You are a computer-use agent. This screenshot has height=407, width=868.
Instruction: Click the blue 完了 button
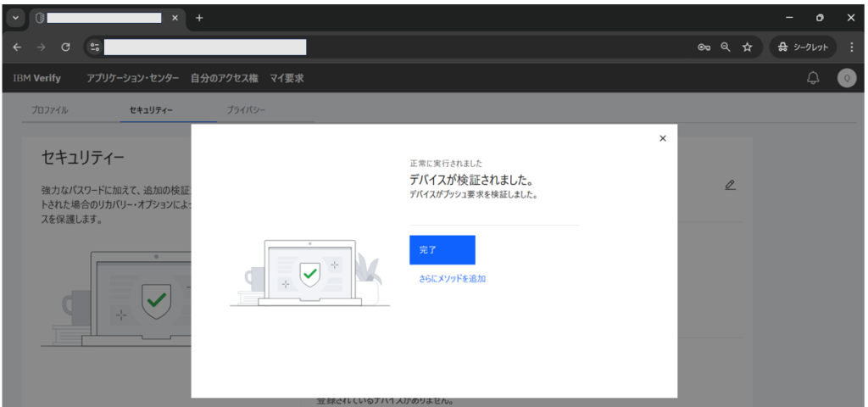(442, 250)
